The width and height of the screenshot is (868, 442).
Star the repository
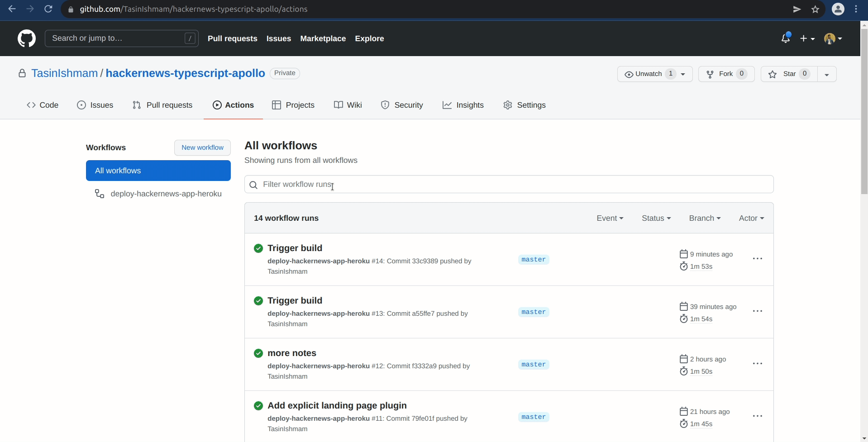789,74
